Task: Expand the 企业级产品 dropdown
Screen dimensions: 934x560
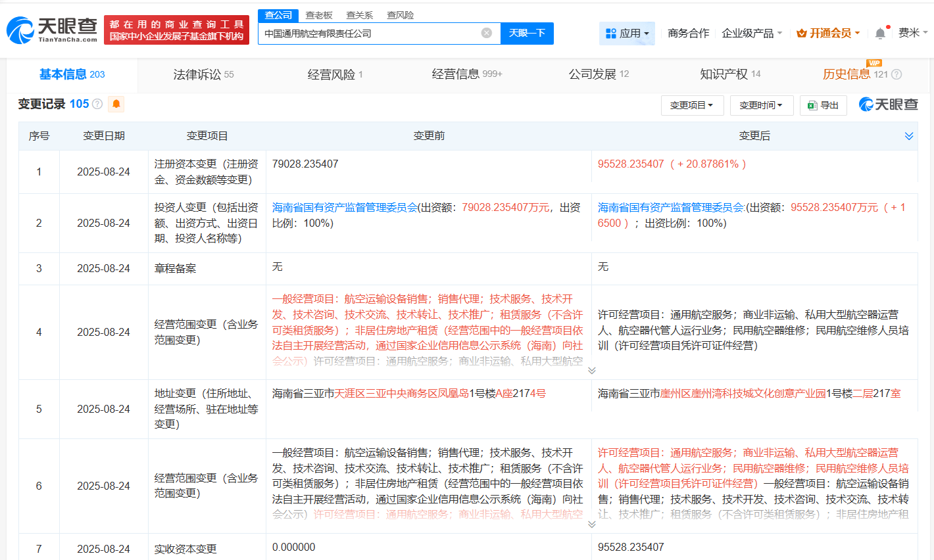Action: [x=752, y=33]
